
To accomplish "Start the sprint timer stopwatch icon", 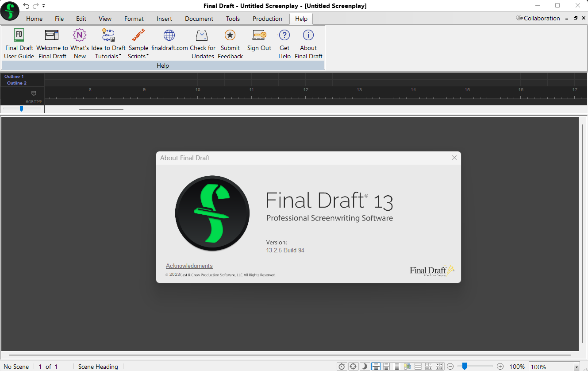I will pos(342,366).
